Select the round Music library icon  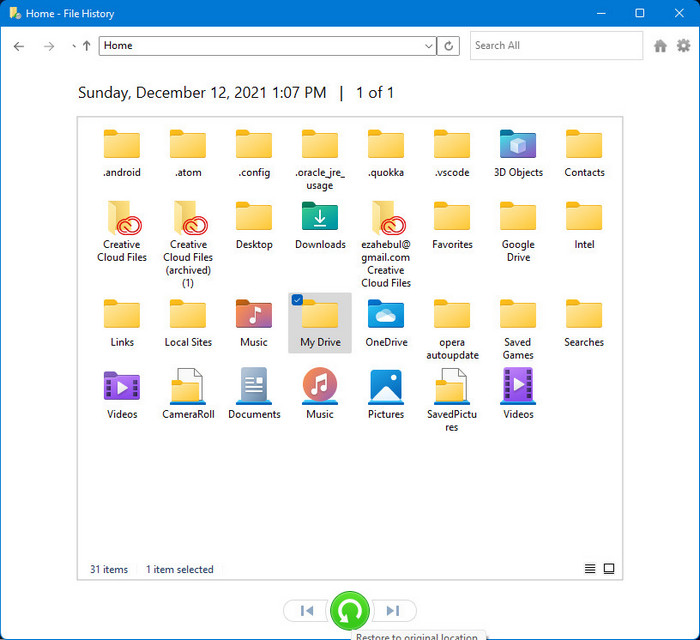point(320,385)
